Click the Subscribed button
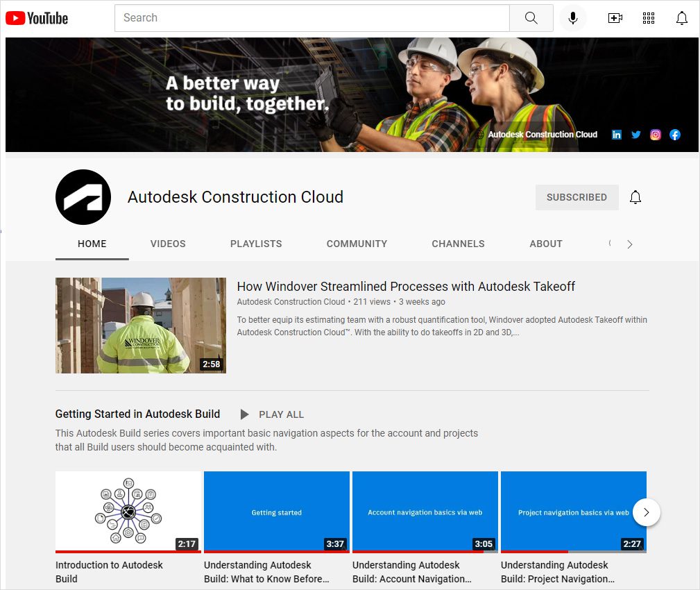 coord(577,197)
